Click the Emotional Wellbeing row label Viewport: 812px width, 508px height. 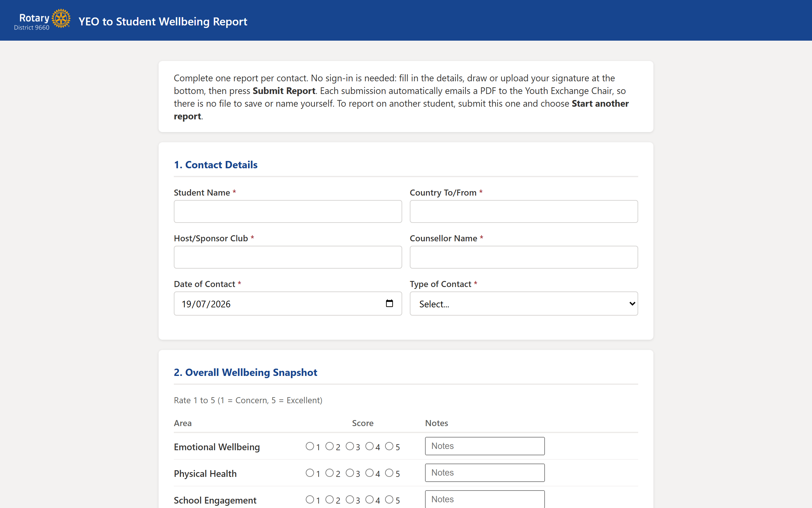[217, 447]
